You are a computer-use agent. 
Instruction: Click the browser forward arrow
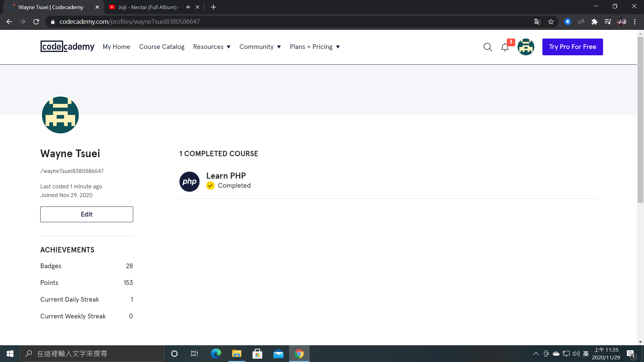tap(22, 22)
